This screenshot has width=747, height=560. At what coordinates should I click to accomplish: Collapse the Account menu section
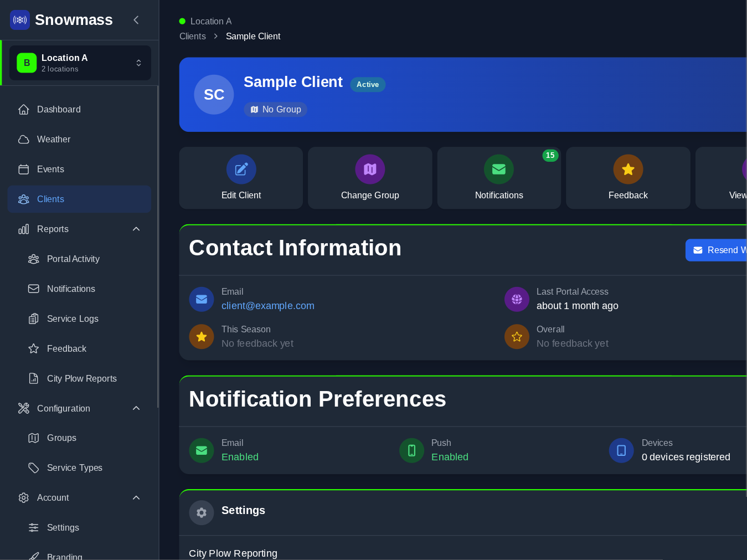[136, 498]
